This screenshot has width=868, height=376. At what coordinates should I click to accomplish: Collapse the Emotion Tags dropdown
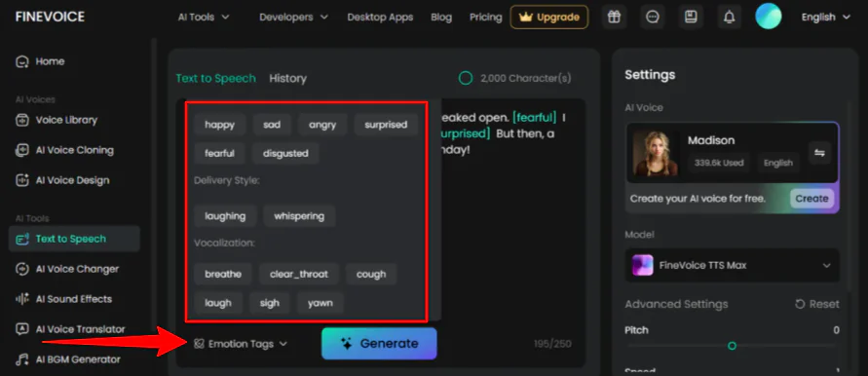pyautogui.click(x=242, y=344)
